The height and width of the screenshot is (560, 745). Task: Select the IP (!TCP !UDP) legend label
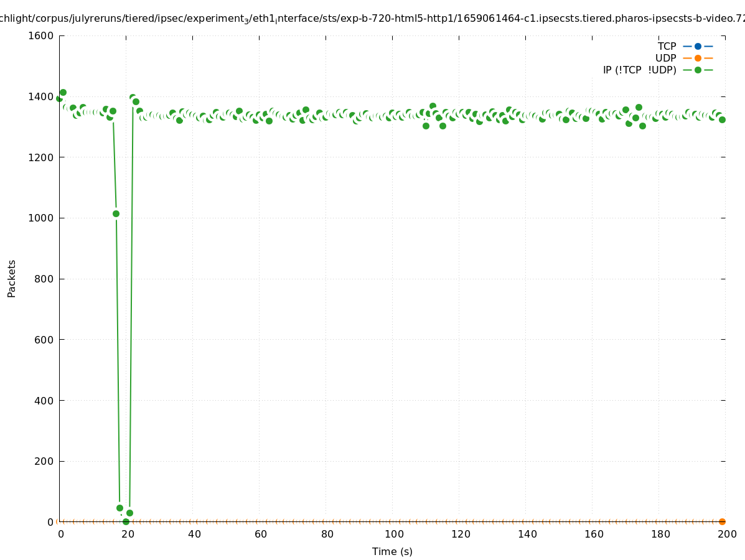coord(639,70)
